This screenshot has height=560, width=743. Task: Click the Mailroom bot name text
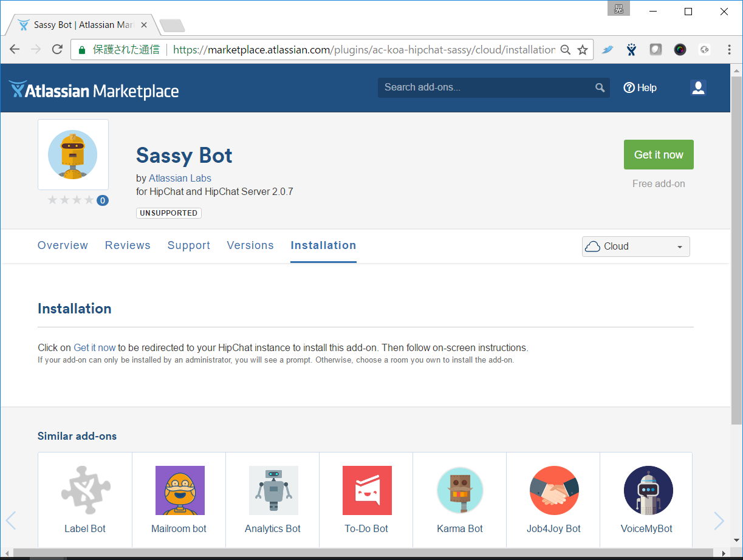[x=179, y=529]
